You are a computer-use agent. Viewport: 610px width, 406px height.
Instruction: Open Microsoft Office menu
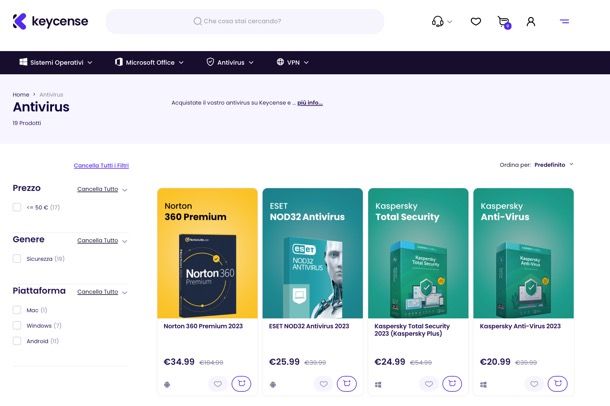click(x=149, y=62)
